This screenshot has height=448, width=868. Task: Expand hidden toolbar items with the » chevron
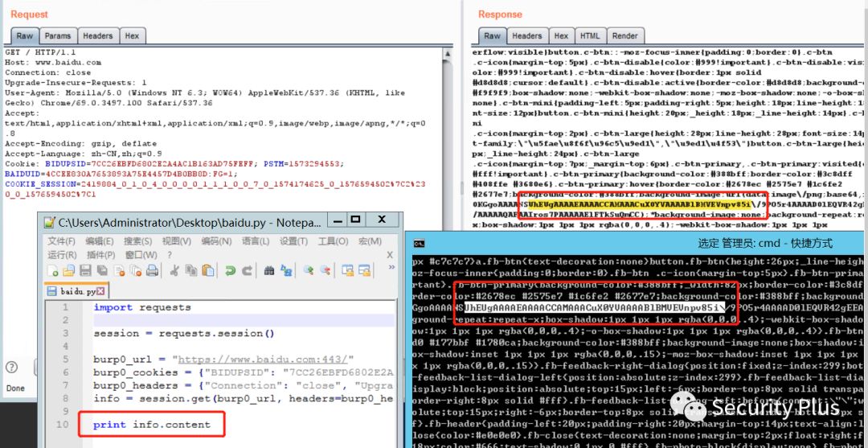391,267
